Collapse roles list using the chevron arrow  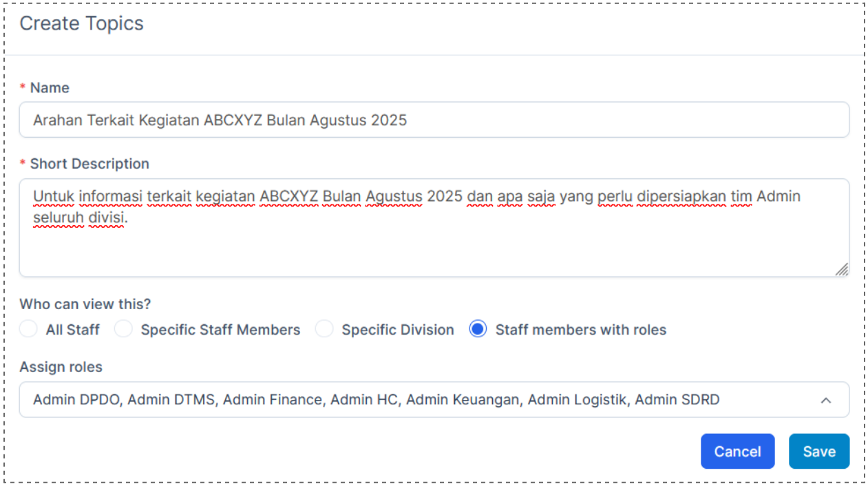826,400
